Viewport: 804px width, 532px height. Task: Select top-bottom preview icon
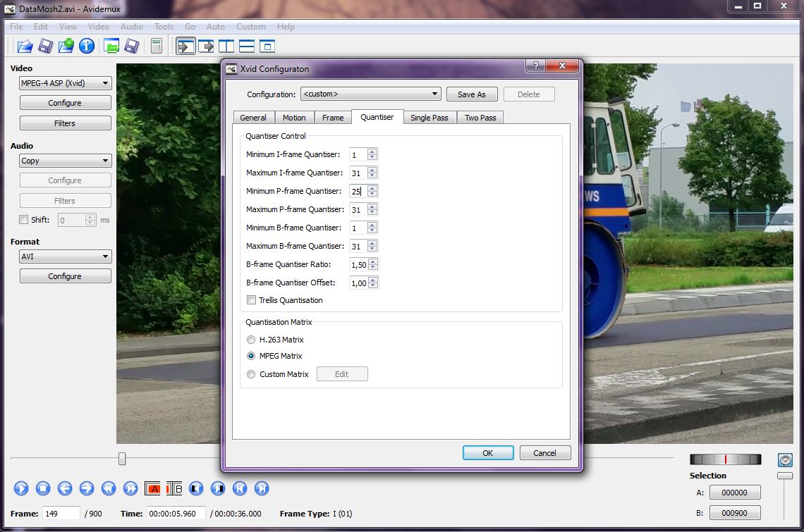(x=247, y=47)
